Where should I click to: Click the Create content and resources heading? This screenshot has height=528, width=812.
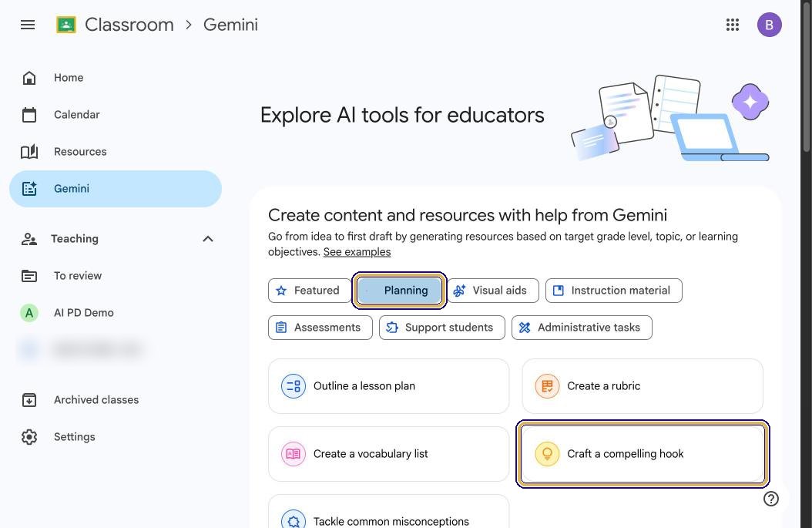click(468, 215)
